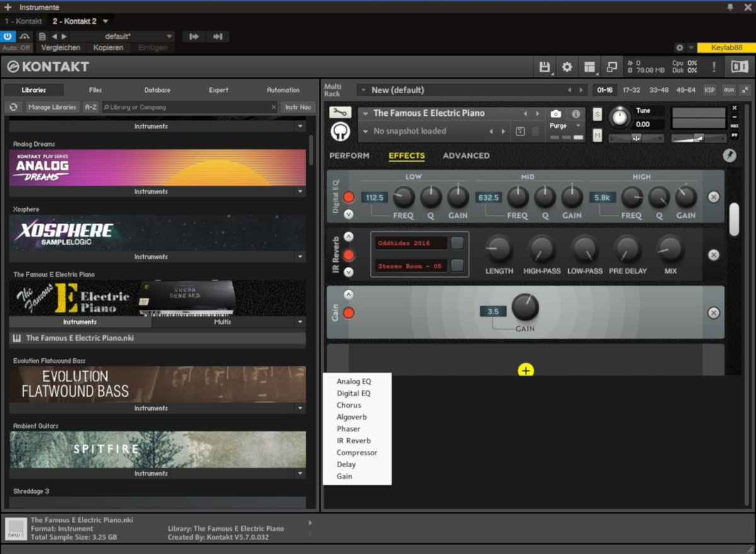Click the instrument info icon
756x554 pixels.
tap(576, 113)
